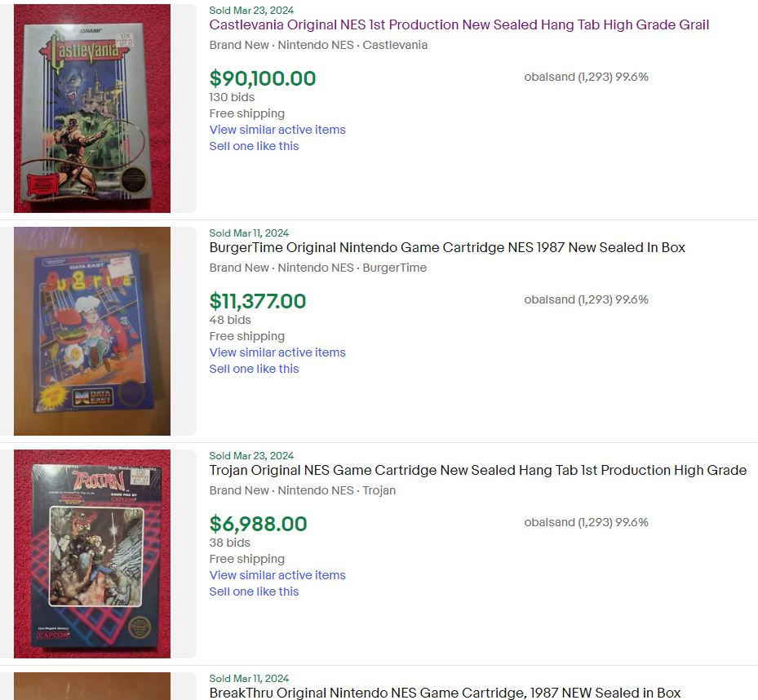758x700 pixels.
Task: Select the $11,377.00 sold price
Action: pos(257,302)
